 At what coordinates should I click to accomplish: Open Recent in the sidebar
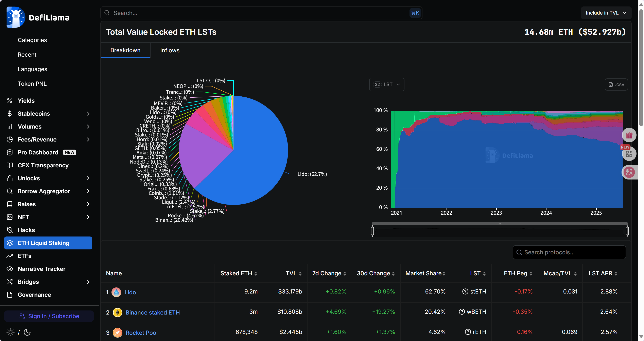click(x=27, y=54)
